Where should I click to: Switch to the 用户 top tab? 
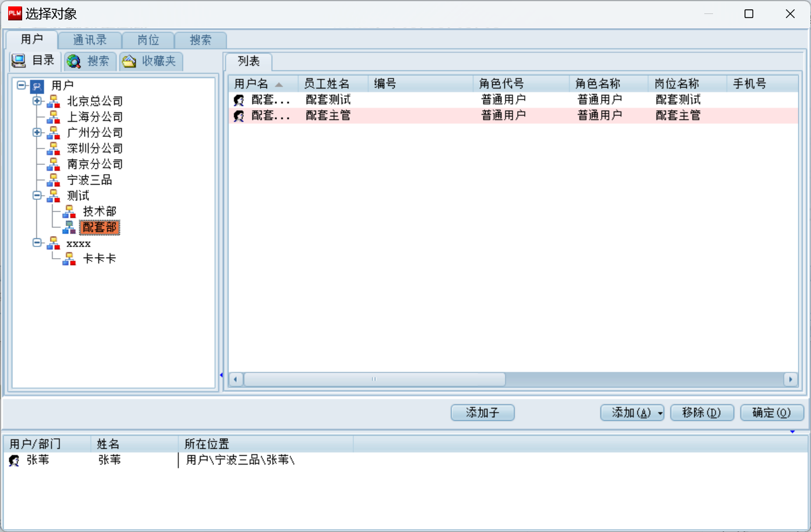pos(32,40)
